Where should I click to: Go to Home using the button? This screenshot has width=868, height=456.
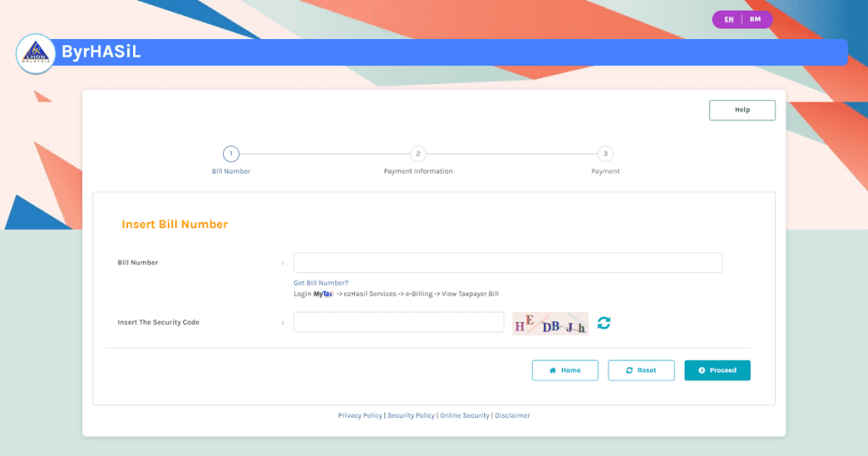(565, 370)
